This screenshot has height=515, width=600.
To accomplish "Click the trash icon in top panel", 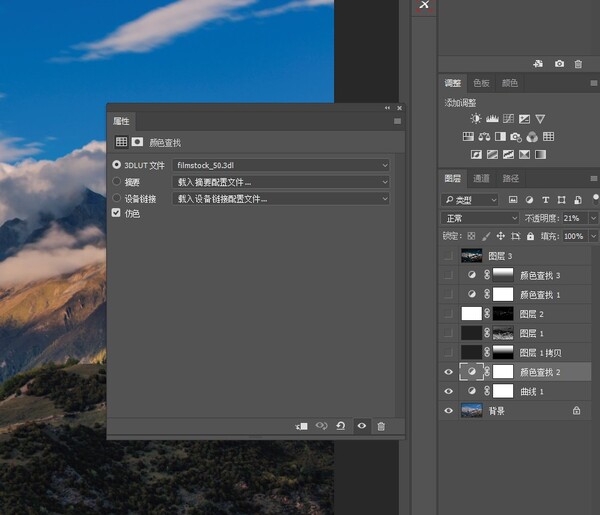I will [578, 64].
